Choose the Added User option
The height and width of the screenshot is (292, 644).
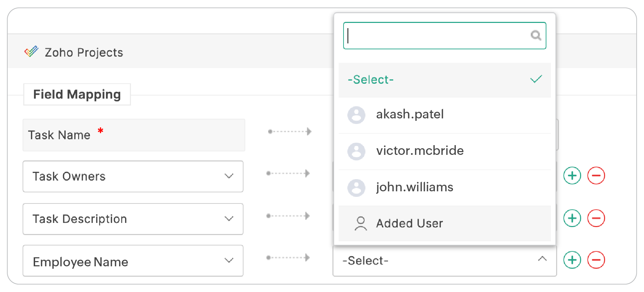click(410, 224)
